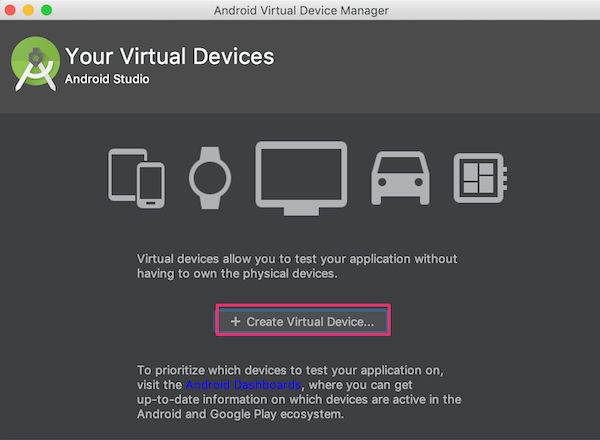Close the Android Virtual Device Manager window

pos(11,10)
